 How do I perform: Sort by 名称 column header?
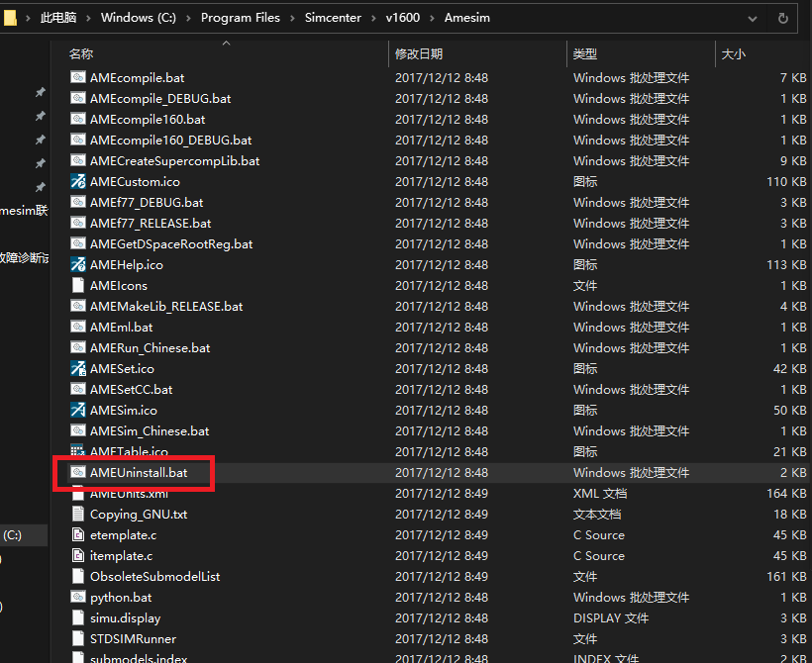coord(81,53)
